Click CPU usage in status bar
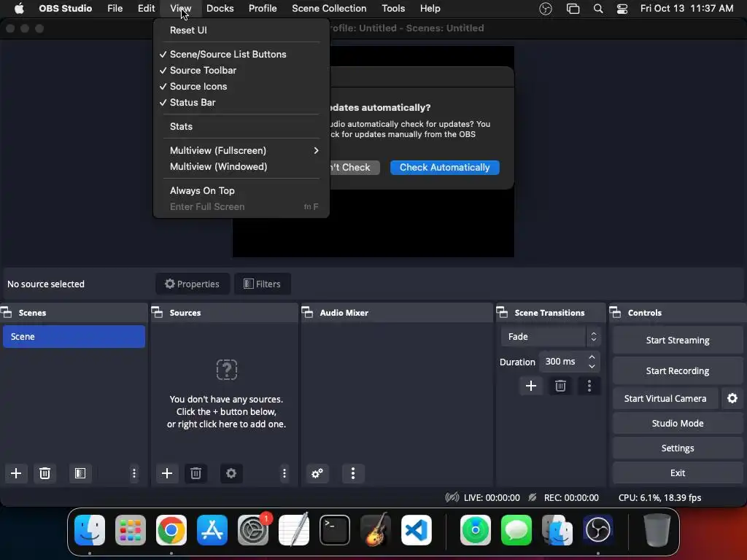747x560 pixels. tap(659, 497)
